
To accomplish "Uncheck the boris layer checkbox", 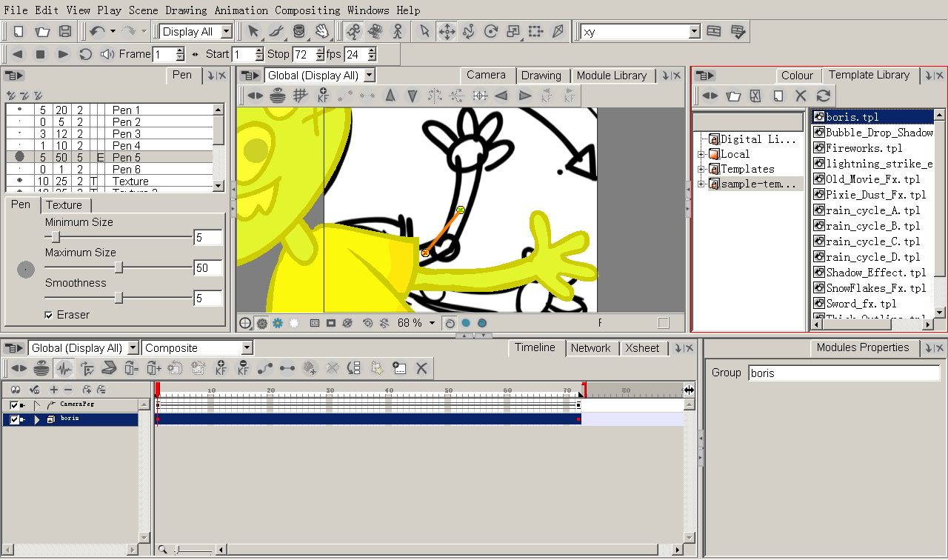I will [x=13, y=420].
